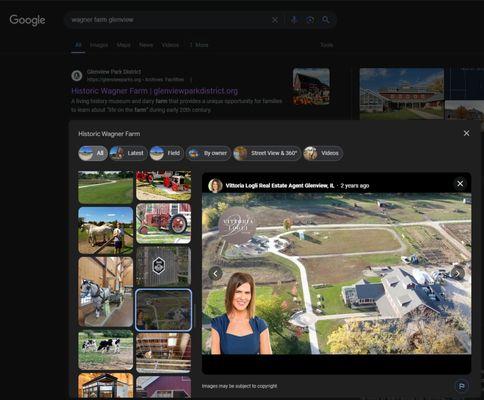The height and width of the screenshot is (400, 484).
Task: Open the Historic Wagner Farm glenviewparkdistrict.org link
Action: [x=155, y=91]
